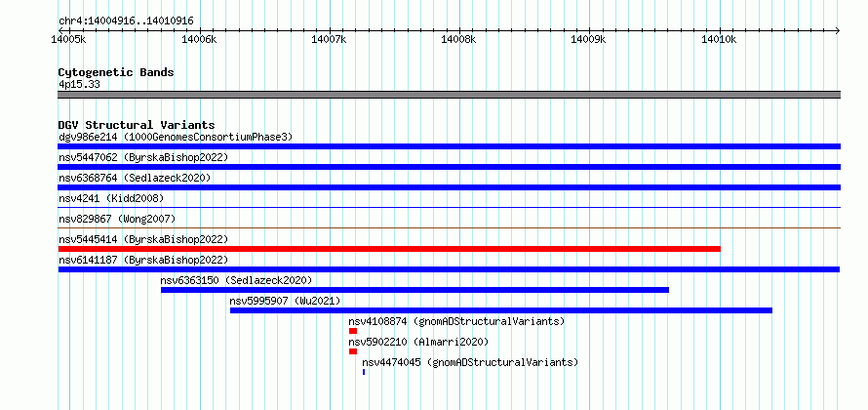The width and height of the screenshot is (868, 410).
Task: Click the 14010k ruler tick label
Action: 719,39
